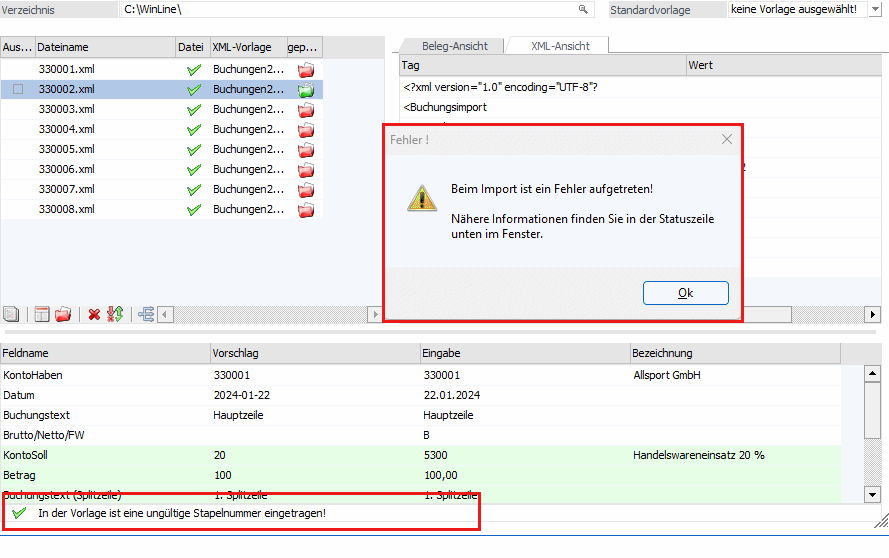Image resolution: width=889 pixels, height=558 pixels.
Task: Click green checkmark for 330001.xml
Action: 194,70
